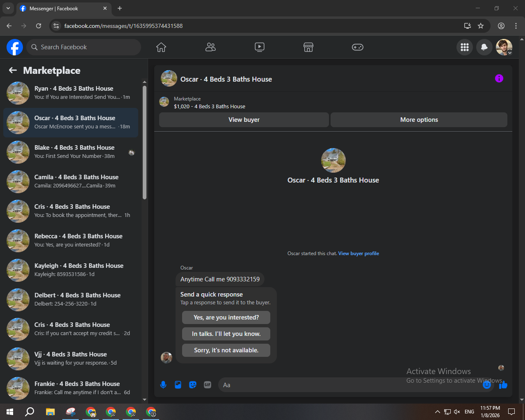Open account profile picture menu
This screenshot has height=420, width=525.
(x=504, y=47)
